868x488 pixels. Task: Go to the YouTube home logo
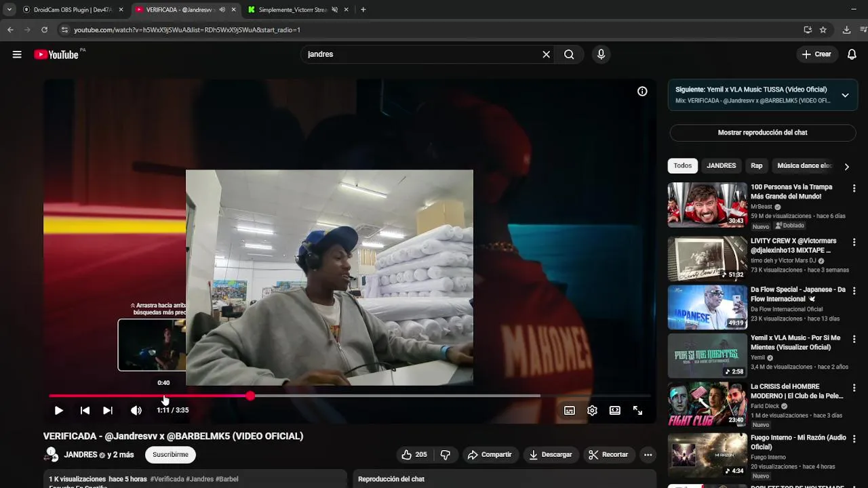(56, 54)
